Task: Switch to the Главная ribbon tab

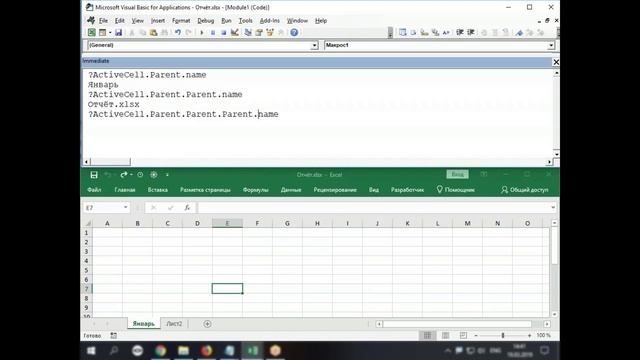Action: [125, 190]
